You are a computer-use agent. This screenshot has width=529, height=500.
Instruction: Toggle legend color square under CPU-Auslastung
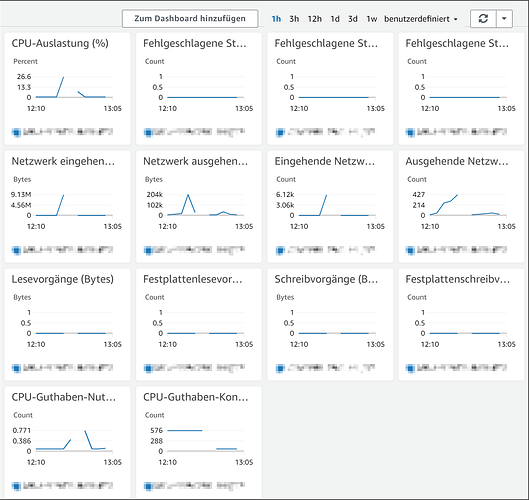click(x=16, y=132)
